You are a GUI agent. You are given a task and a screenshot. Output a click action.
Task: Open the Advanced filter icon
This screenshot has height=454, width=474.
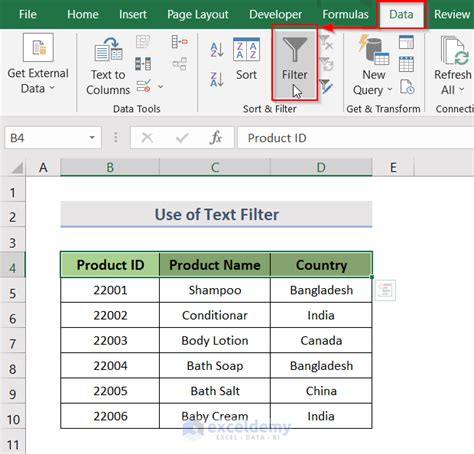(326, 86)
